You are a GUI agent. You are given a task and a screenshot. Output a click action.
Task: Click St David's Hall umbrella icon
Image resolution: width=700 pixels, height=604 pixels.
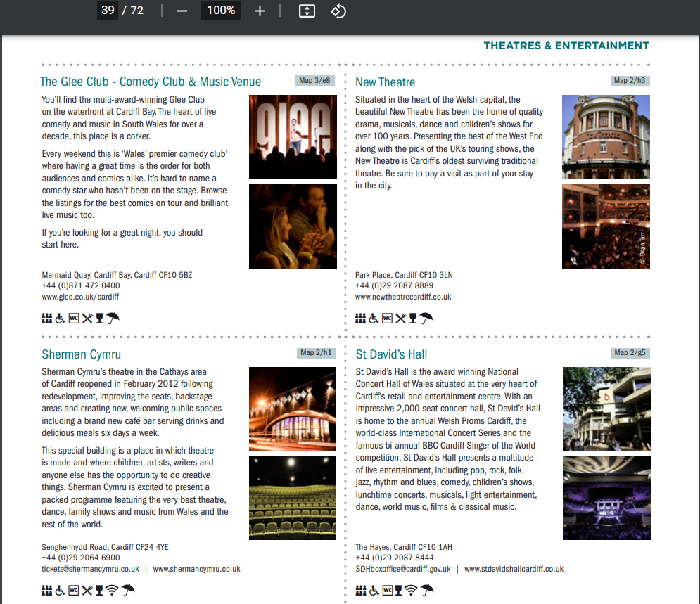427,590
